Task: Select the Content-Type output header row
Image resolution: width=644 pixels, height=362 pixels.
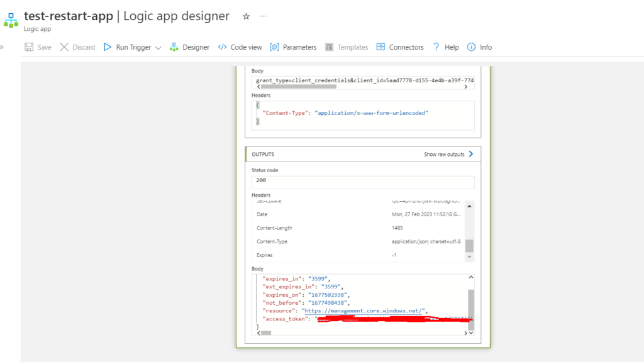Action: [x=358, y=241]
